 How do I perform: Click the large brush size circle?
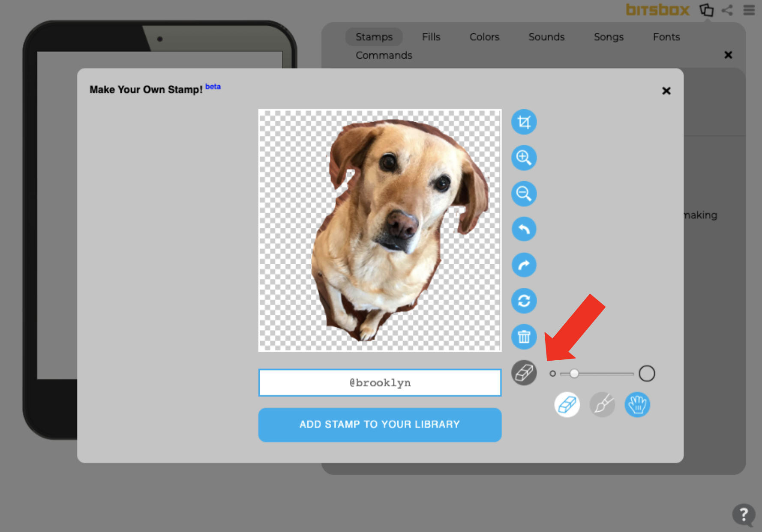[647, 374]
